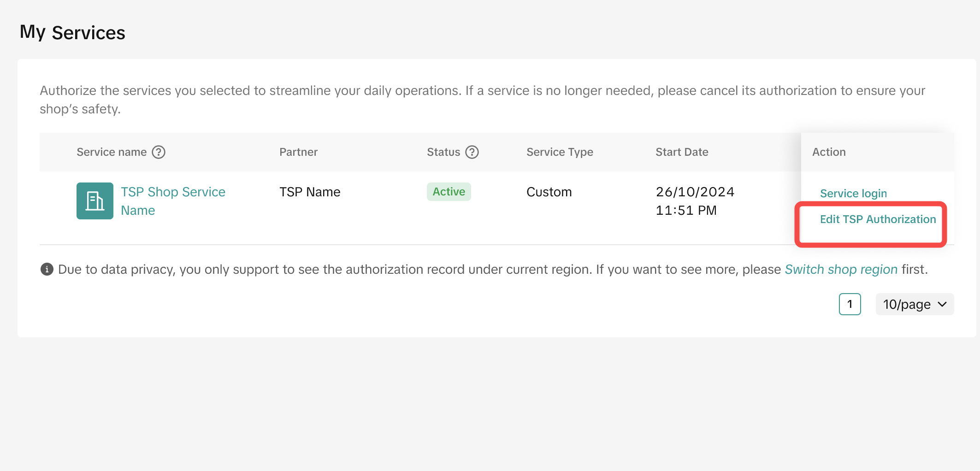Click the Status column header text
980x471 pixels.
(443, 152)
